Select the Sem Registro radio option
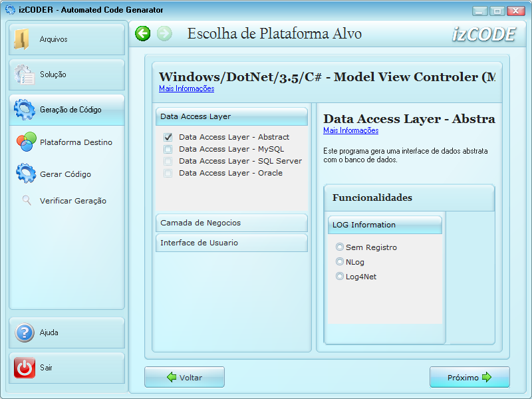Viewport: 532px width, 399px height. [340, 247]
